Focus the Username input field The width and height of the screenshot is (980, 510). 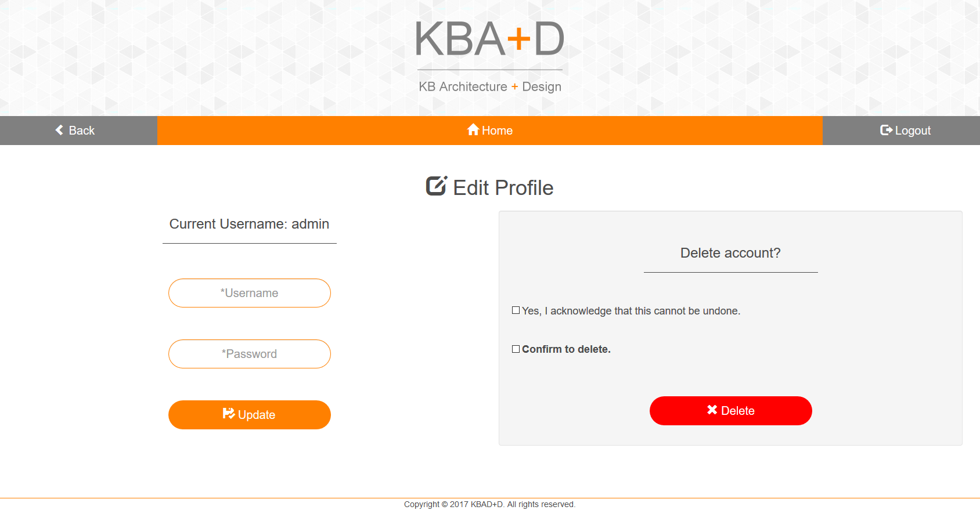pyautogui.click(x=250, y=293)
